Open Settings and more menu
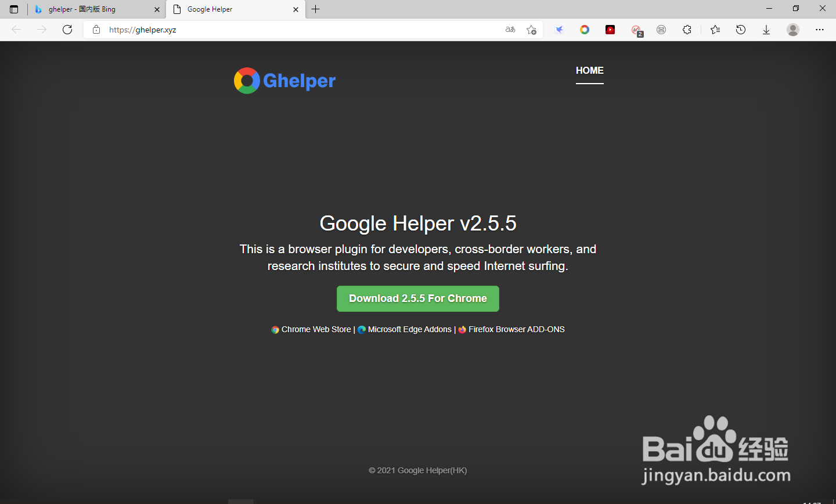The width and height of the screenshot is (836, 504). click(820, 30)
